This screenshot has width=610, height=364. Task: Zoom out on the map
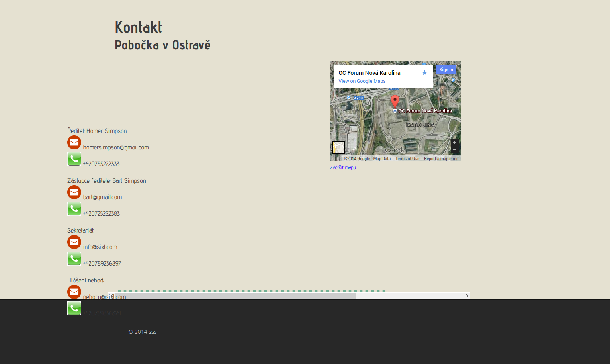click(455, 150)
